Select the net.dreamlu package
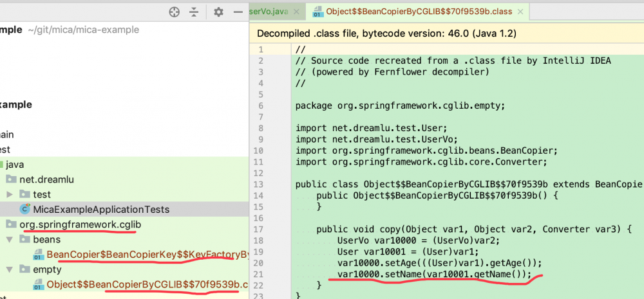Image resolution: width=644 pixels, height=299 pixels. pos(46,179)
